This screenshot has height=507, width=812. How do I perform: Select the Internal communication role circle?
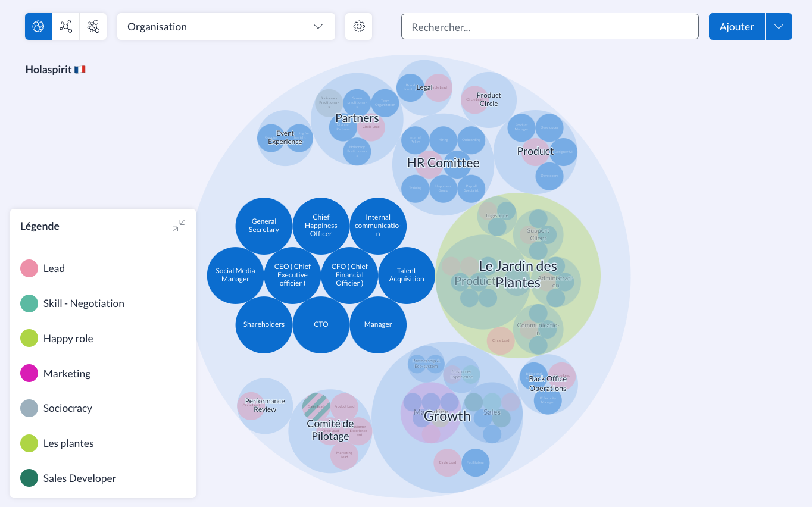pos(378,226)
